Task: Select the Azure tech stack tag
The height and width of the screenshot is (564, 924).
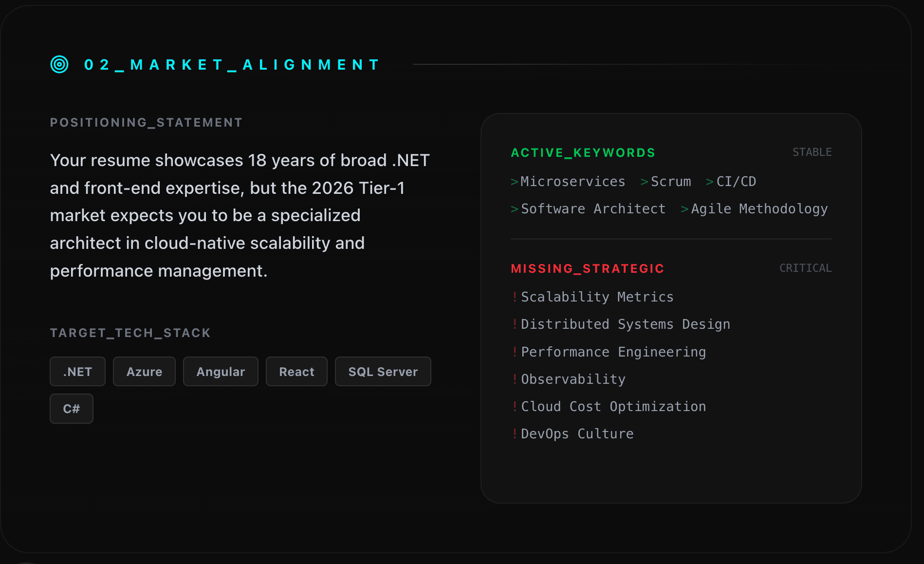Action: pyautogui.click(x=144, y=372)
